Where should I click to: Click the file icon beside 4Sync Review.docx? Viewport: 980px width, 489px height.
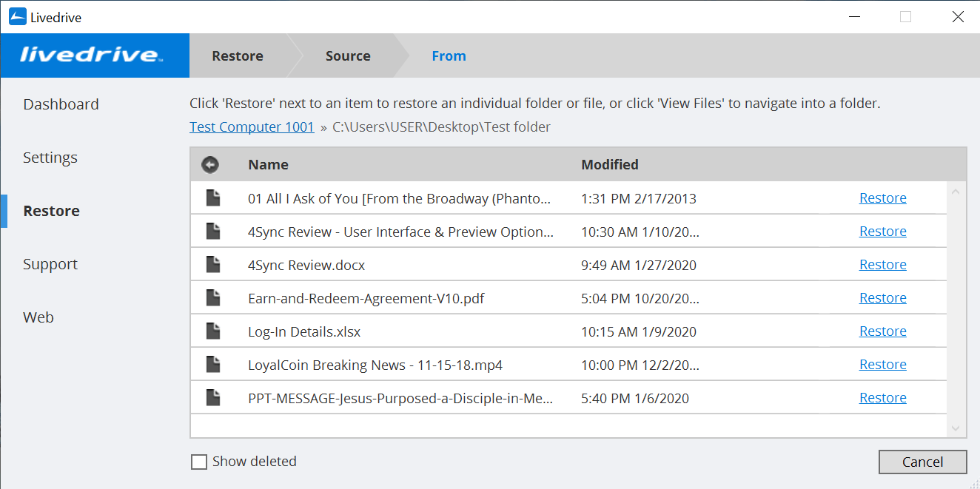point(214,263)
